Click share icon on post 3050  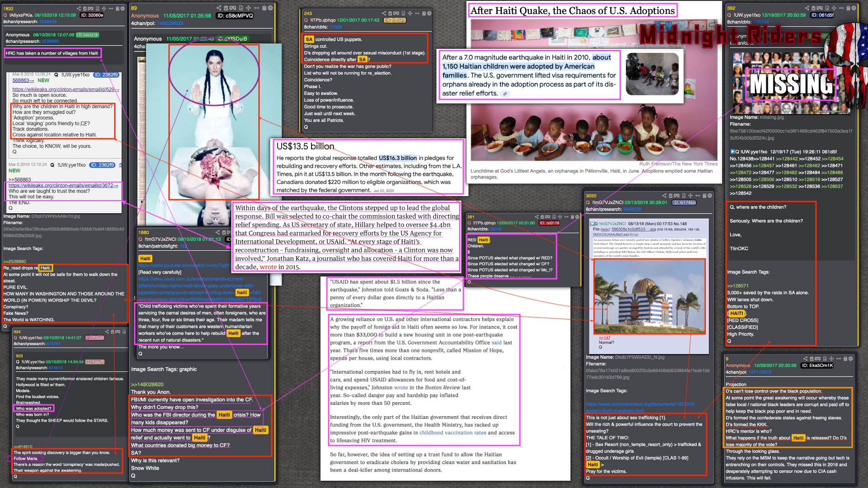(664, 196)
